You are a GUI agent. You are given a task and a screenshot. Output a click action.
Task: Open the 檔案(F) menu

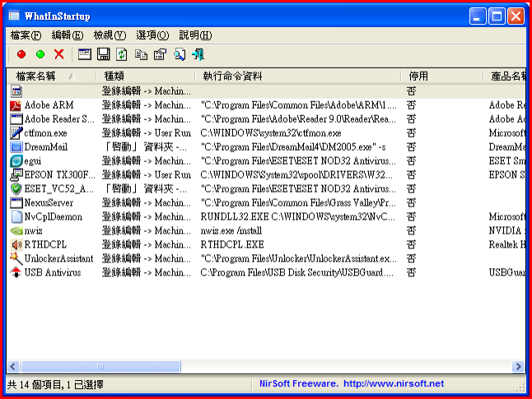click(x=26, y=35)
